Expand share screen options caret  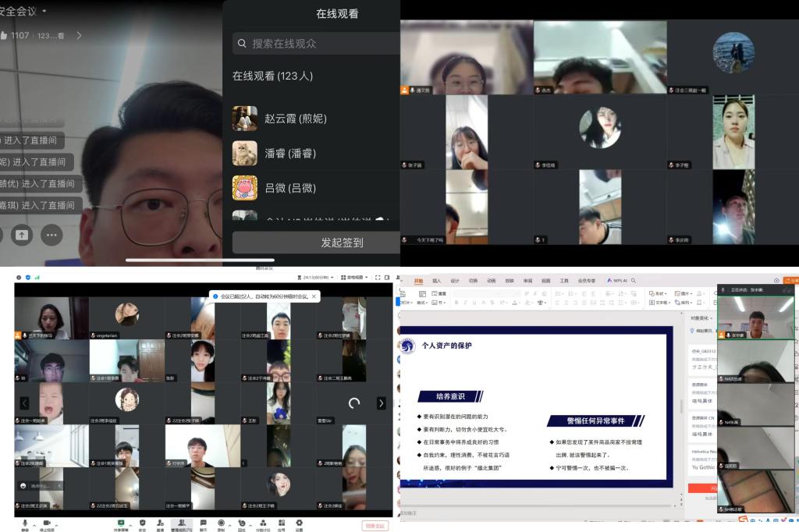130,524
